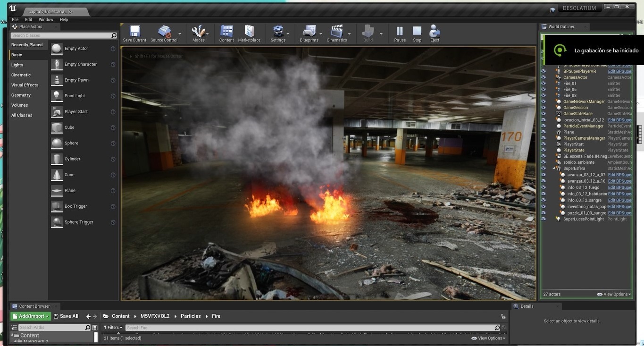
Task: Select the Visual Effects category
Action: [25, 85]
